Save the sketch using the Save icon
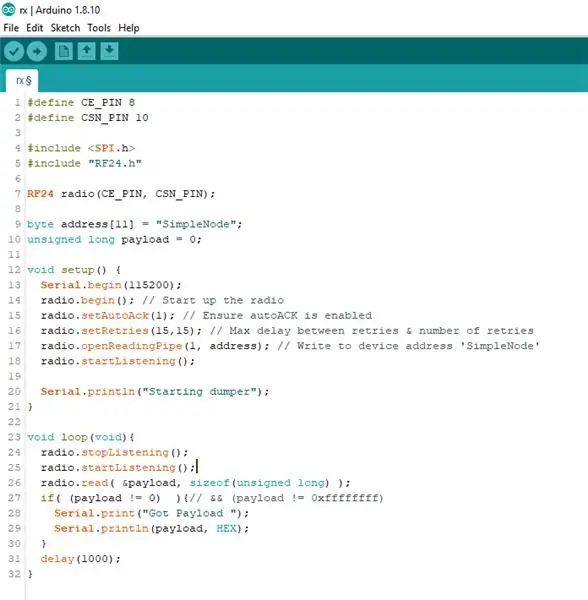The image size is (588, 600). tap(109, 51)
